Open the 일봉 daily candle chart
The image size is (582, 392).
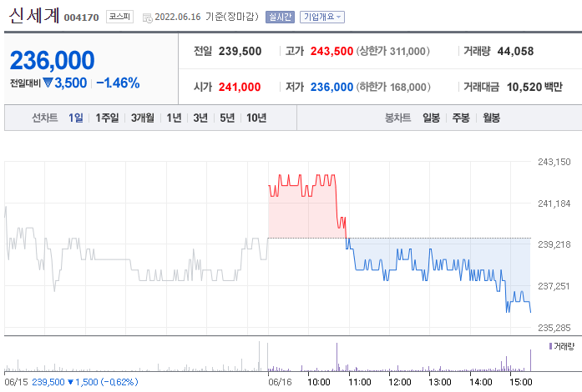point(432,118)
